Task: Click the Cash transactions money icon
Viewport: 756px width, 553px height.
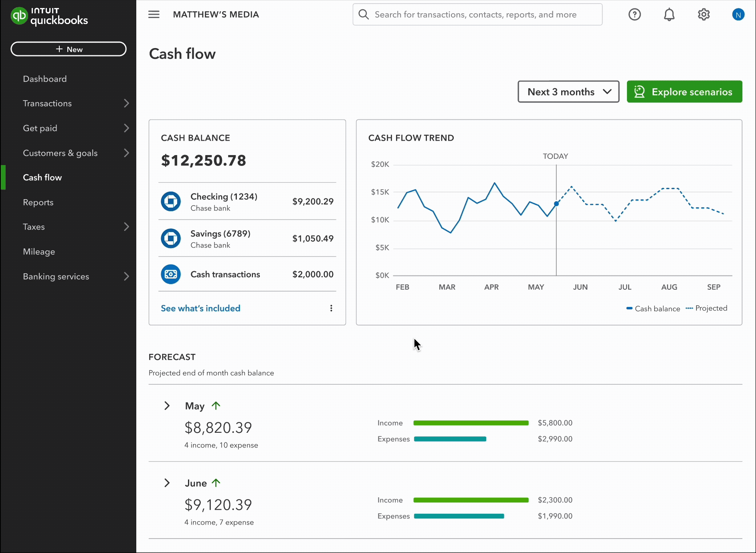Action: coord(171,274)
